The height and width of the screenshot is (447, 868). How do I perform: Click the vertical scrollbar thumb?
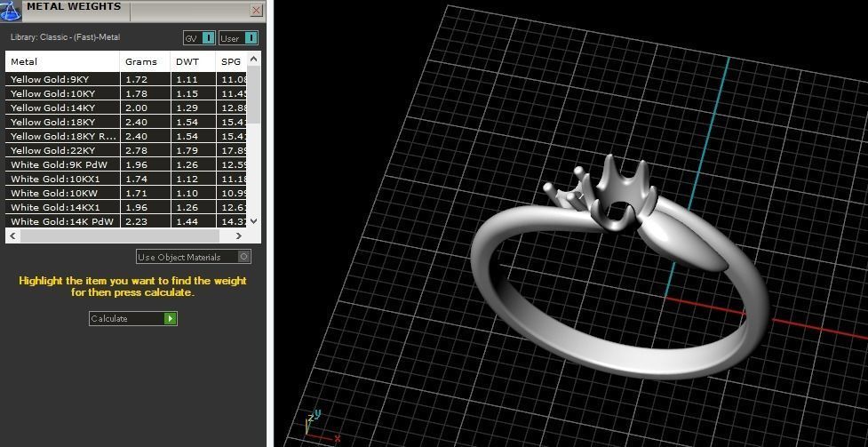(253, 95)
